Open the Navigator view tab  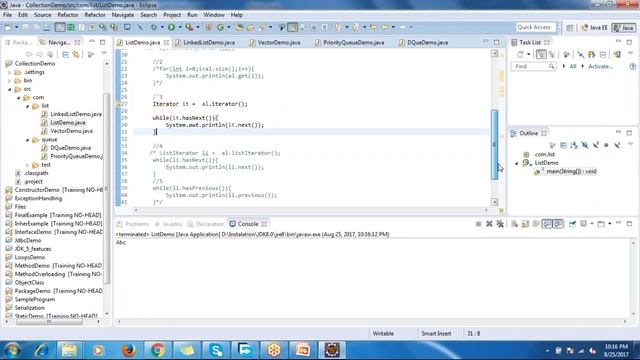click(59, 42)
